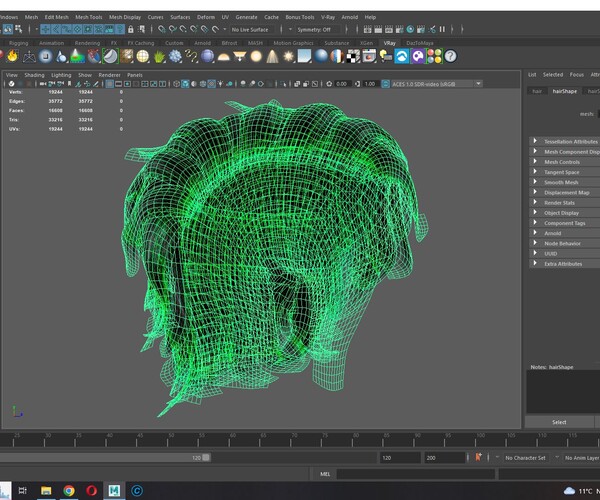Viewport: 600px width, 500px height.
Task: Switch to the DazToMaya shelf tab
Action: [x=420, y=43]
